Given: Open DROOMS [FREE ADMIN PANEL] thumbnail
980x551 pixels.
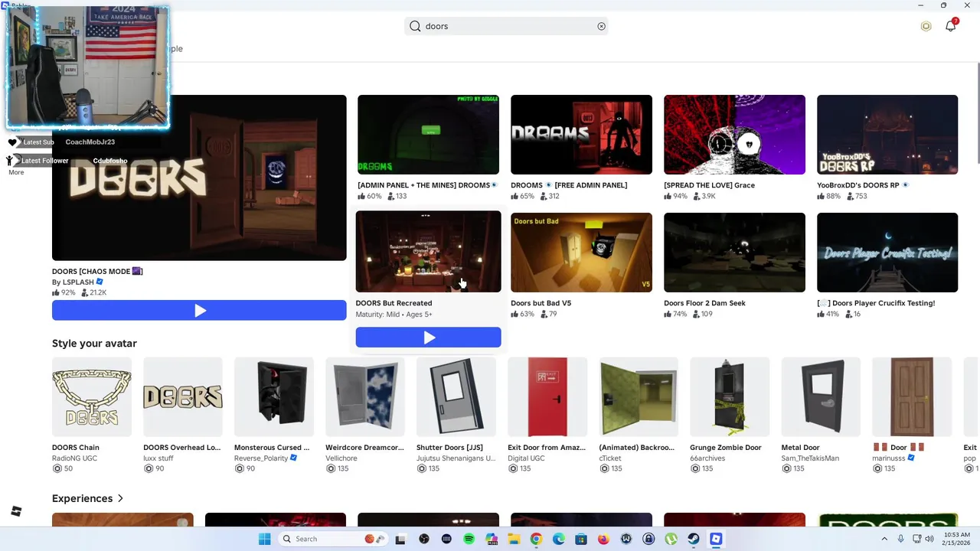Looking at the screenshot, I should 581,135.
